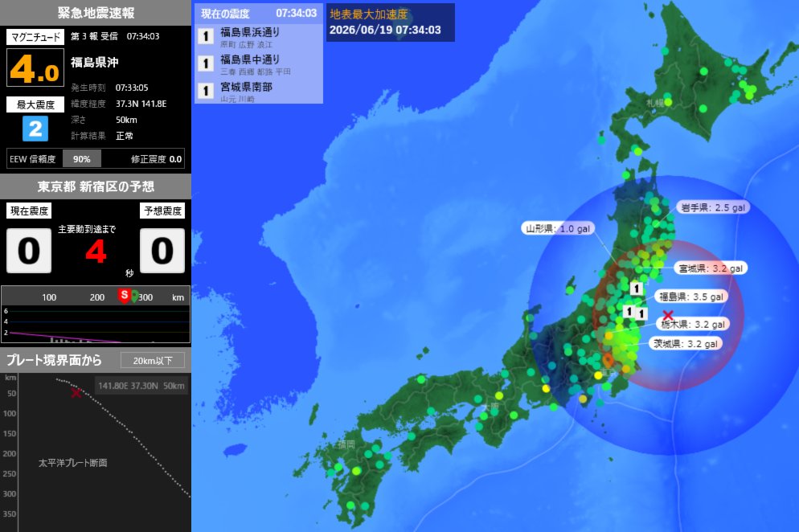Image resolution: width=799 pixels, height=532 pixels.
Task: Click the 発生時刻 07:33:05 value
Action: click(x=132, y=88)
